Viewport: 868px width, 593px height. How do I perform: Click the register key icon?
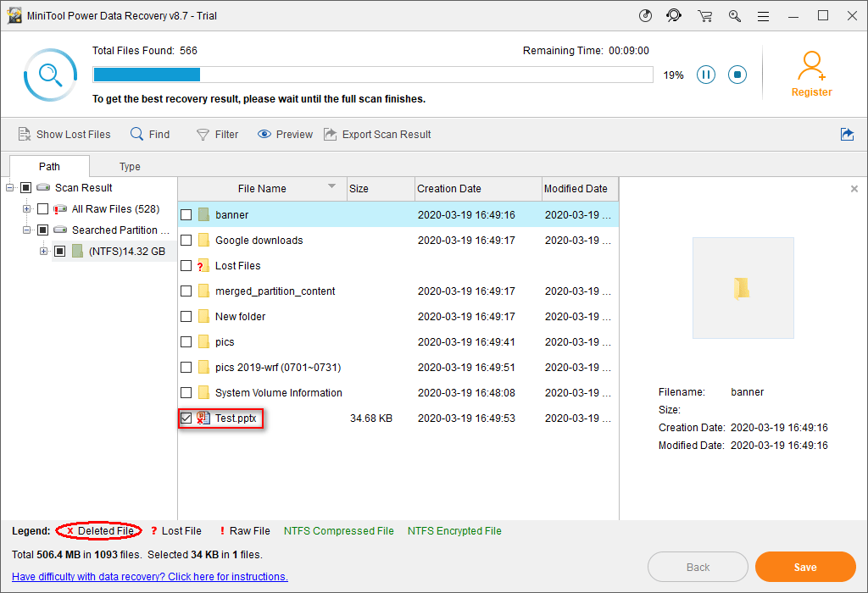click(x=735, y=16)
